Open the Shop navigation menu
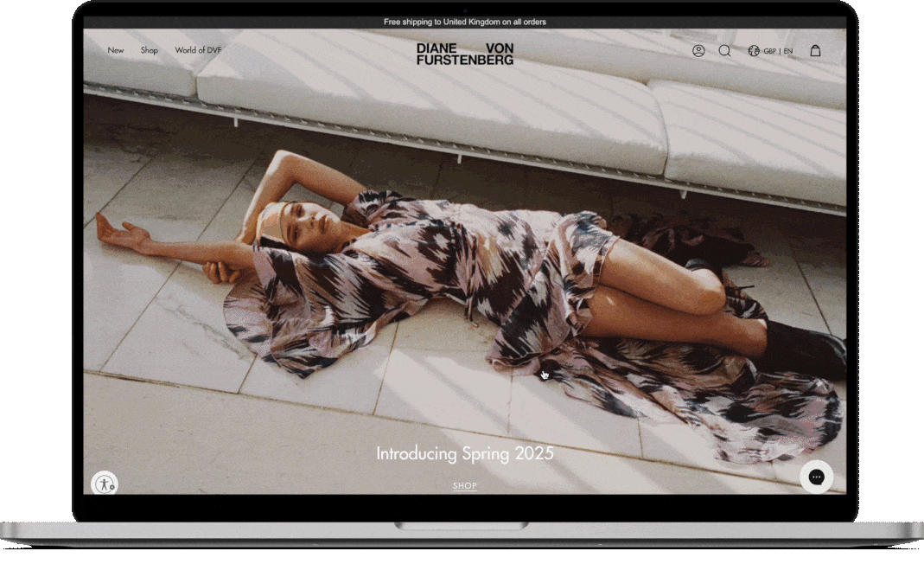924x564 pixels. [x=149, y=50]
